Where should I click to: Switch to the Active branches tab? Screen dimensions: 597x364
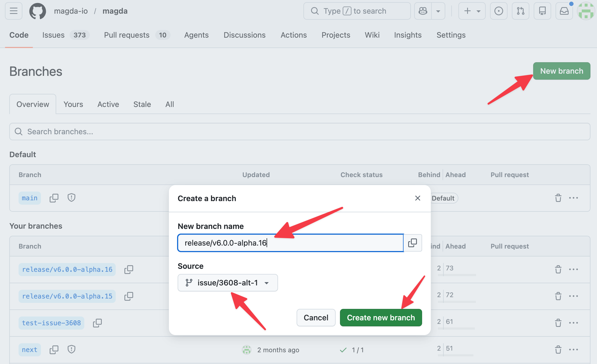108,104
